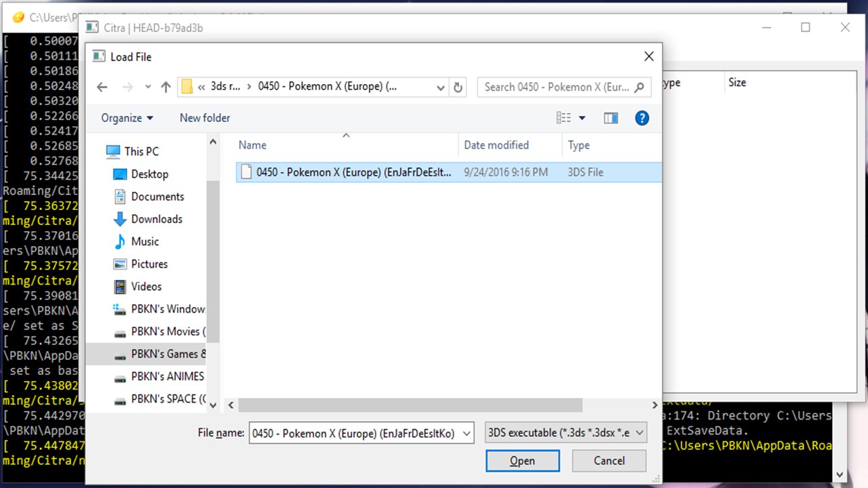The height and width of the screenshot is (488, 868).
Task: Open the Music folder in sidebar
Action: pos(144,241)
